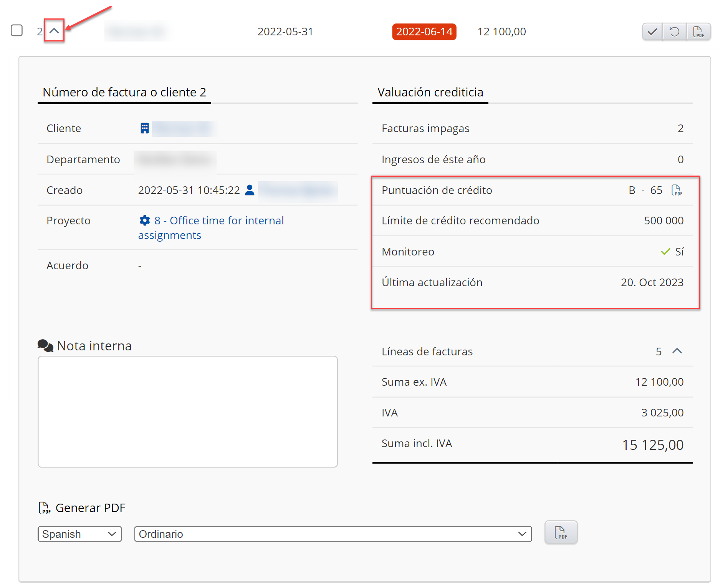This screenshot has height=587, width=728.
Task: Click inside the Nota interna text box
Action: [x=187, y=411]
